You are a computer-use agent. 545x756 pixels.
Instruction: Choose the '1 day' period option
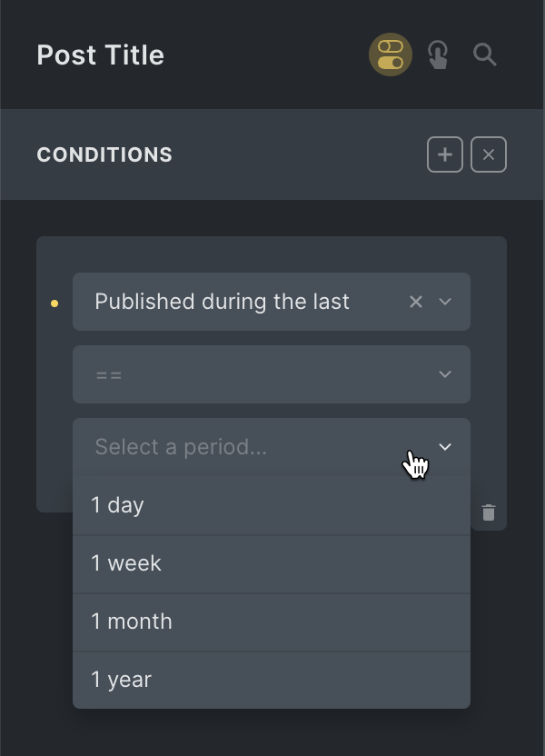[118, 505]
